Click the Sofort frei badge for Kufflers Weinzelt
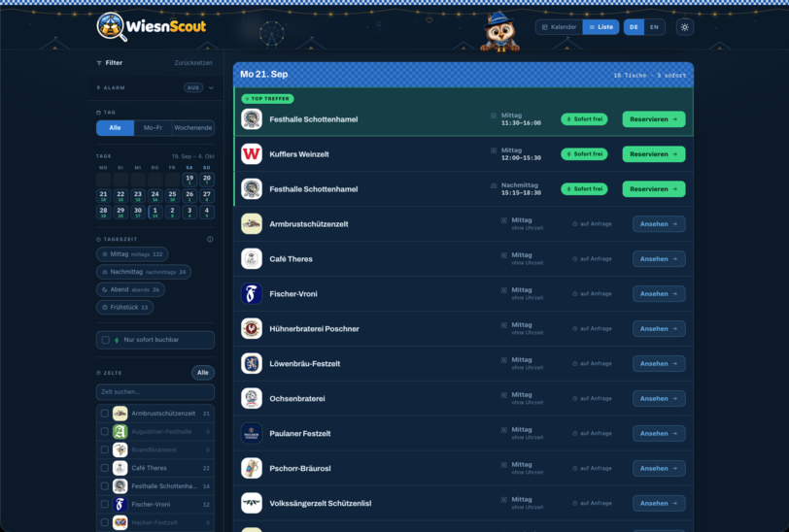Screen dimensions: 789x532 point(584,153)
